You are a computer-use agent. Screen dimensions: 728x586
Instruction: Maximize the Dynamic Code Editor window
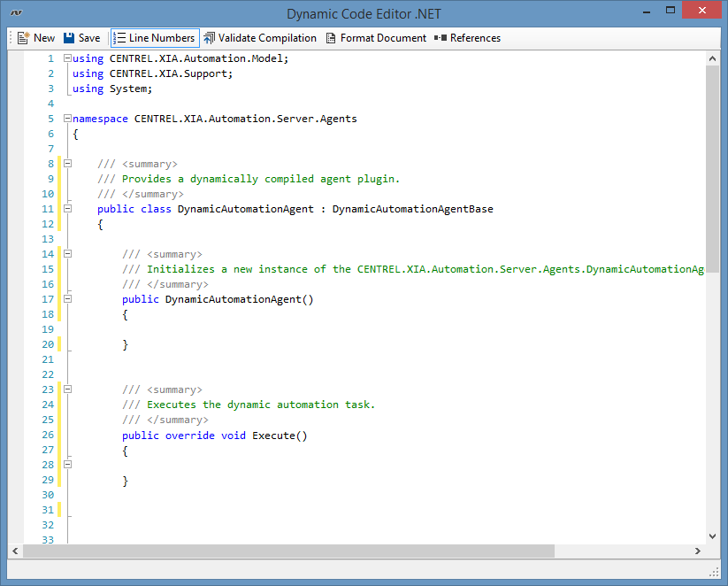[670, 11]
